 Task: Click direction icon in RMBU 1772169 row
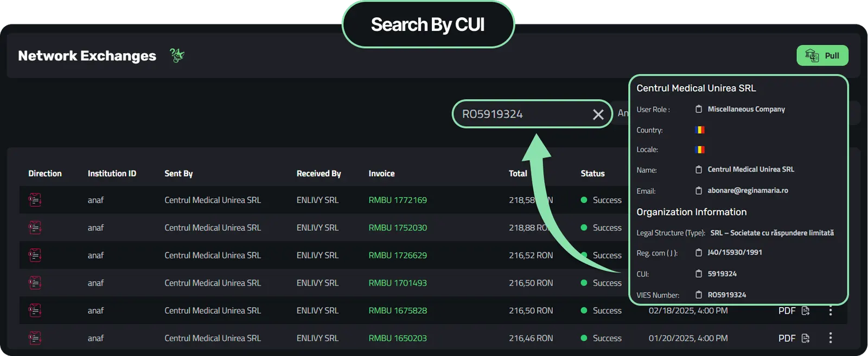tap(35, 200)
